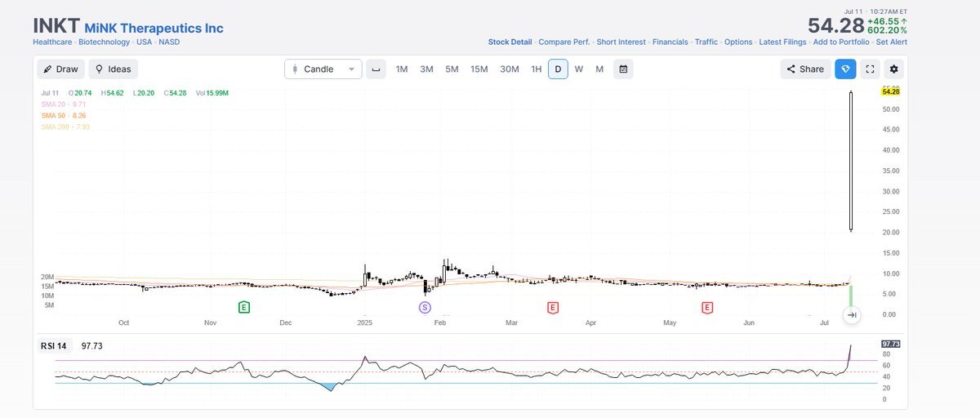Switch to the W weekly timeframe

579,69
